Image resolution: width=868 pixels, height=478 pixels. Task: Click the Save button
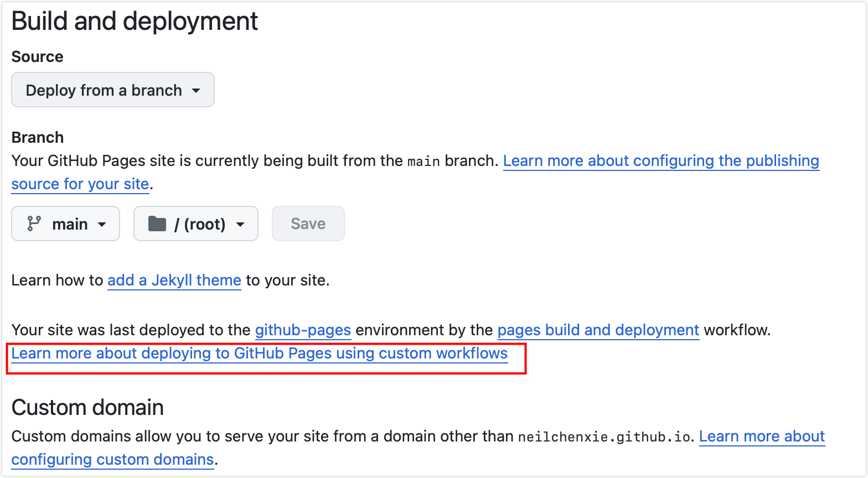tap(308, 224)
